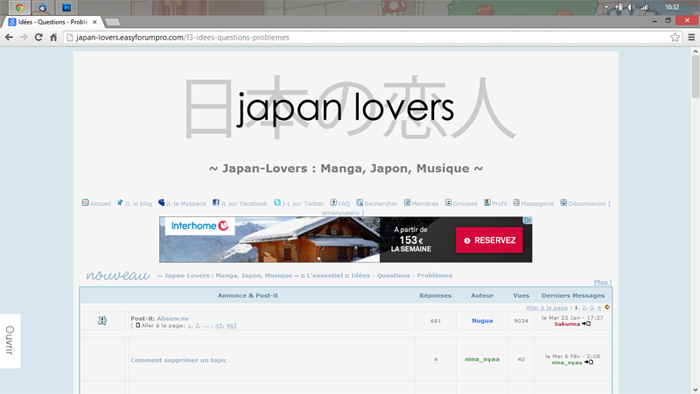Open a new browser tab
Viewport: 700px width, 394px height.
(x=112, y=22)
